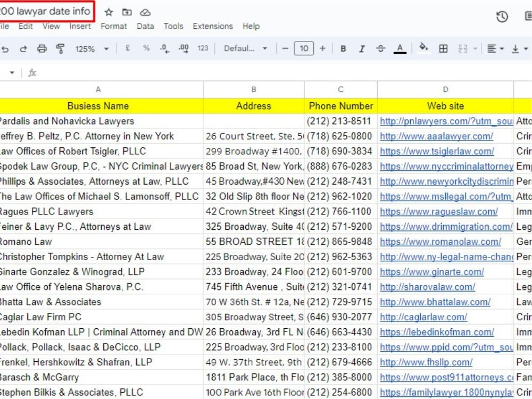
Task: Open version history clock icon
Action: pyautogui.click(x=502, y=16)
